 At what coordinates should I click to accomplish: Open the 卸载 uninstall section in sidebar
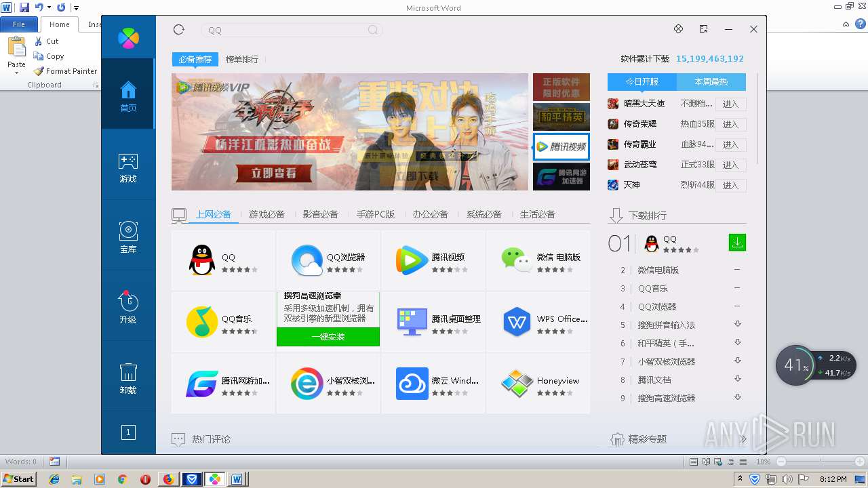coord(128,378)
